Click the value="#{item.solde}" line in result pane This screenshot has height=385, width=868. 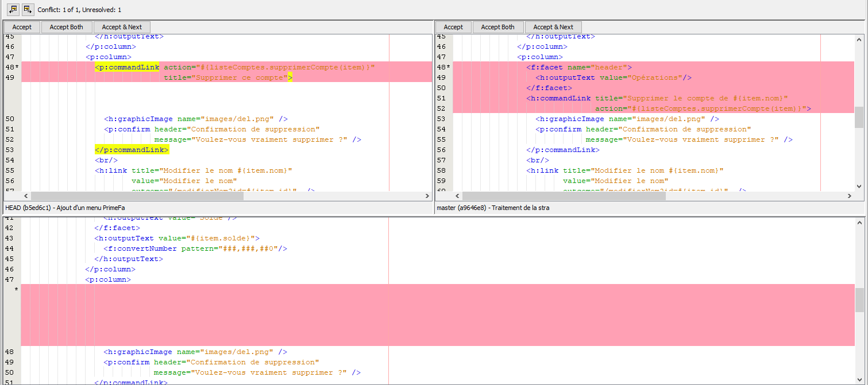(178, 238)
